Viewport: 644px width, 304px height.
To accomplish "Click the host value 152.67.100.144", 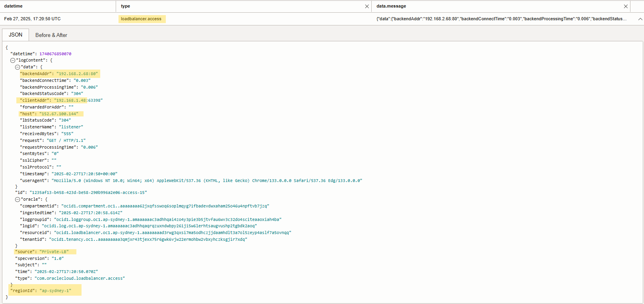I will click(58, 114).
